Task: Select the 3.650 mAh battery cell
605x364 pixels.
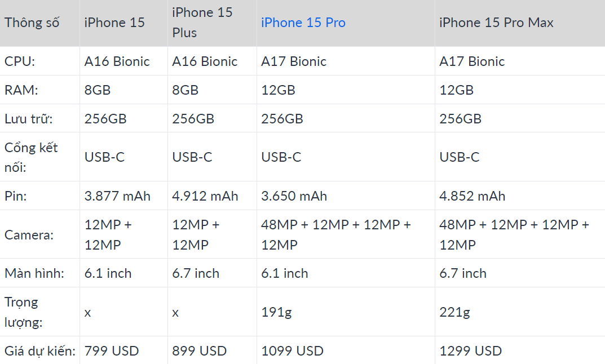Action: [x=294, y=196]
